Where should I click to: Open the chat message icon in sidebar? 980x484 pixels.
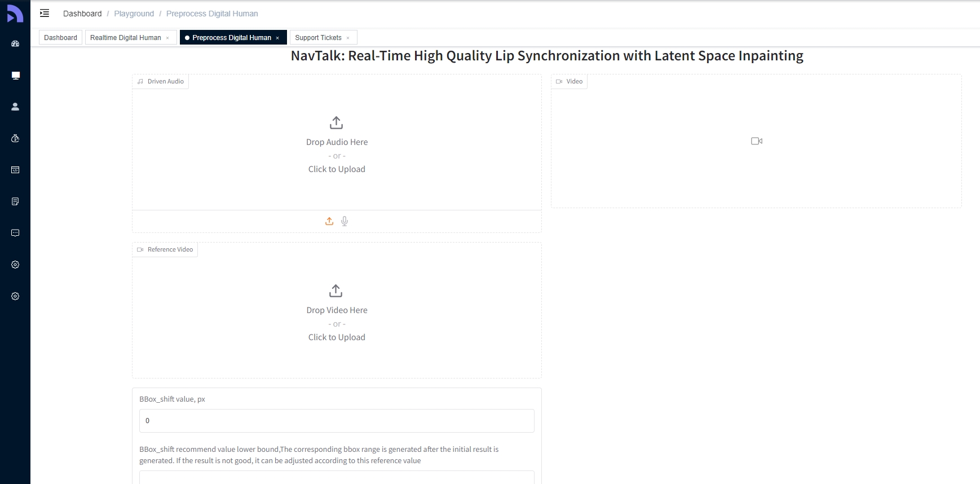tap(15, 233)
